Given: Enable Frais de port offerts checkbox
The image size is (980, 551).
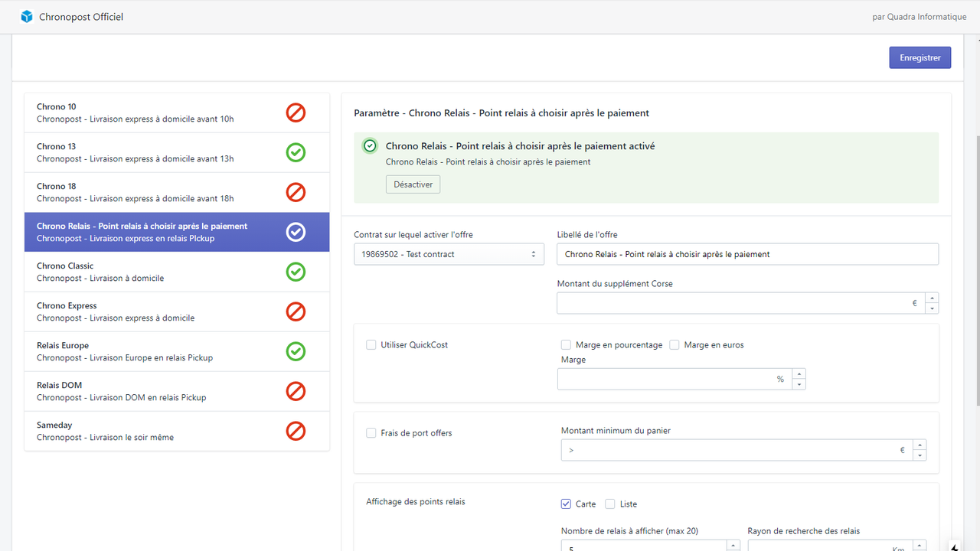Looking at the screenshot, I should point(371,433).
